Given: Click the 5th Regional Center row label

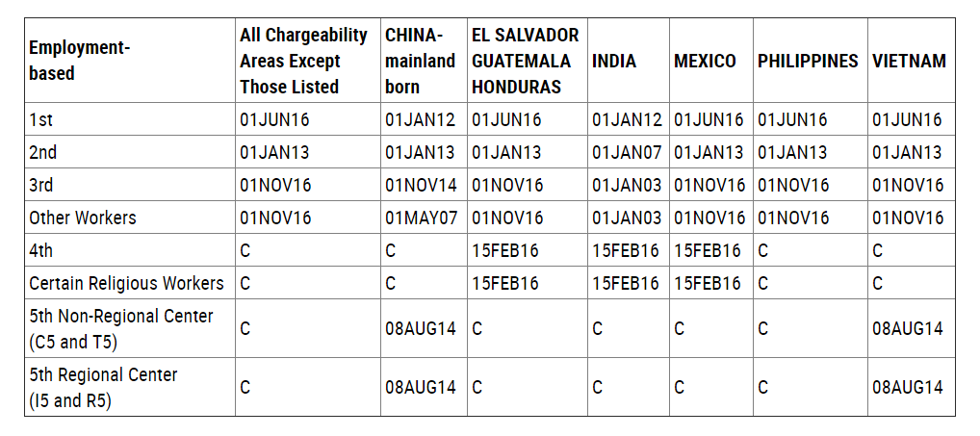Looking at the screenshot, I should [103, 387].
